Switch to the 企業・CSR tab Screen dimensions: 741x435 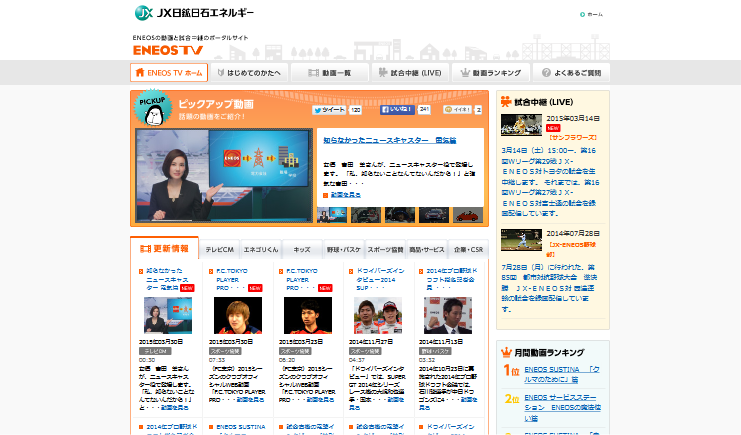[x=468, y=250]
